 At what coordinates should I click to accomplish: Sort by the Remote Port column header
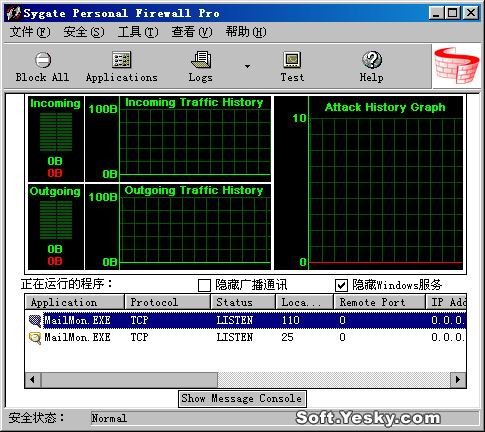click(x=379, y=302)
